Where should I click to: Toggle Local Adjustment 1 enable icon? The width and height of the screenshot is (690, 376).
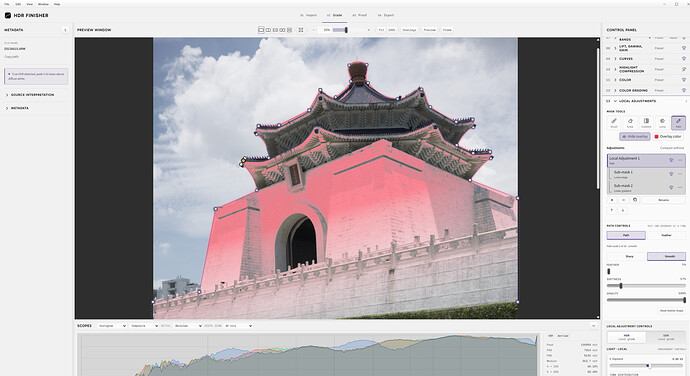point(671,160)
